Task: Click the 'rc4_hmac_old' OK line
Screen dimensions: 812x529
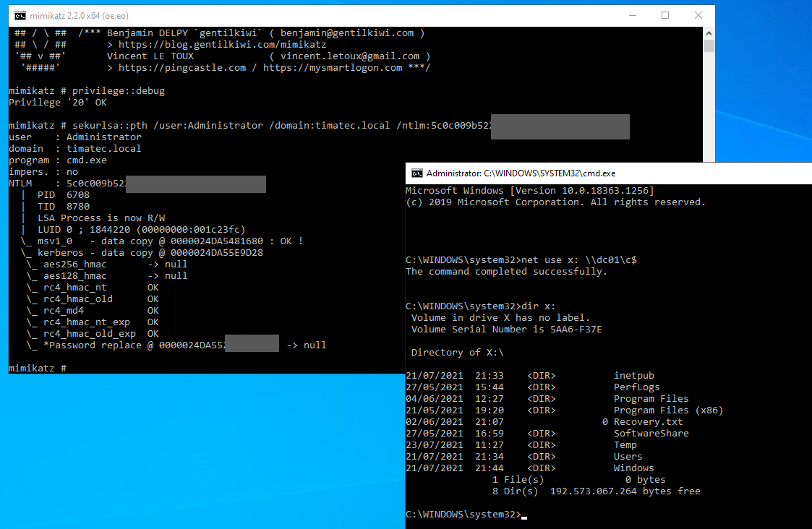Action: click(x=92, y=299)
